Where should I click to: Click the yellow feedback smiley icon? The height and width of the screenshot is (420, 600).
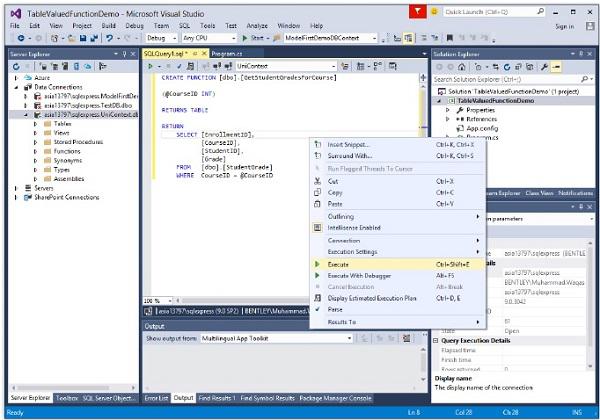click(x=434, y=12)
